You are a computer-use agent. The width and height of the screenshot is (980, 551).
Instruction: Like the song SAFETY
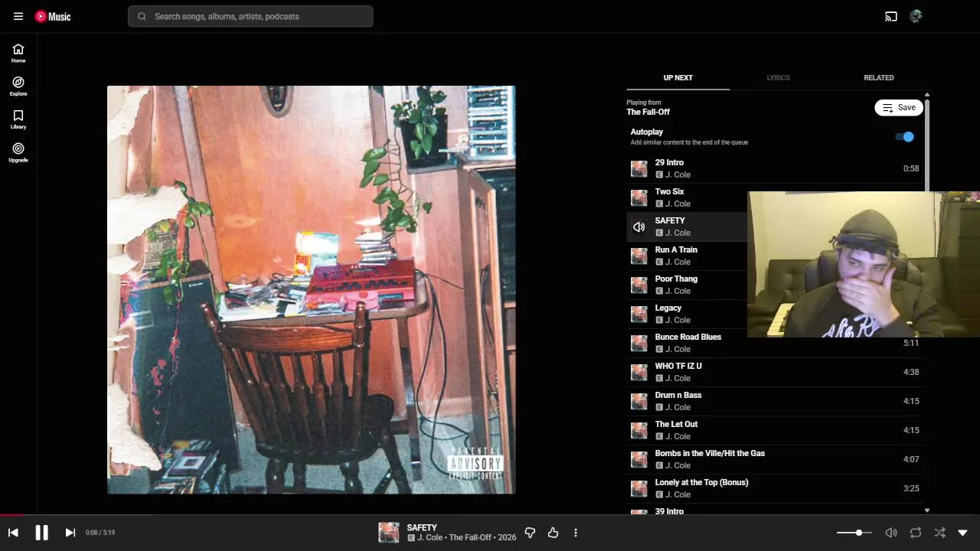[x=553, y=533]
